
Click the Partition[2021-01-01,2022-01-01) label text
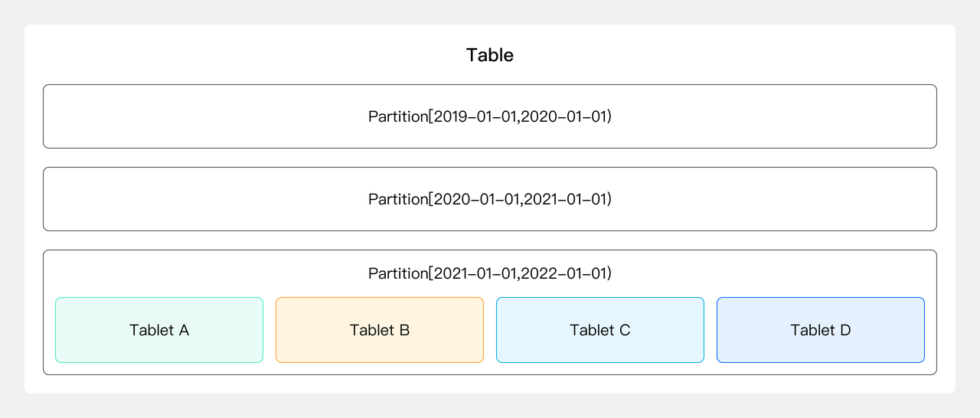tap(490, 273)
